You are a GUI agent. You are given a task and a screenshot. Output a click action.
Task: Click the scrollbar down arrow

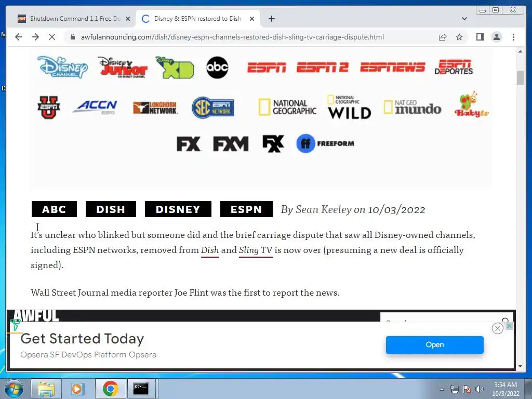point(520,366)
